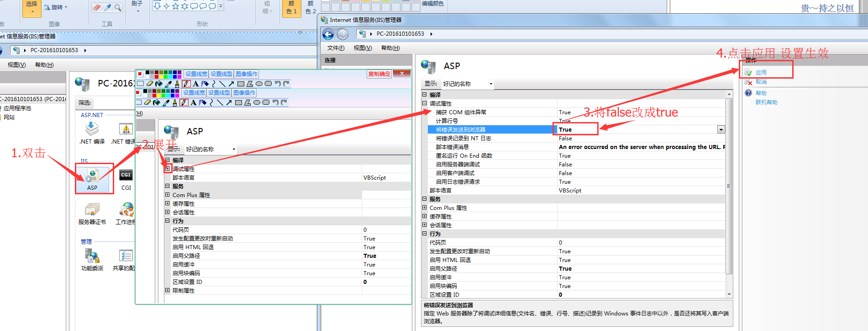
Task: Select the 颜色 1 swatch in Paint
Action: [x=291, y=8]
